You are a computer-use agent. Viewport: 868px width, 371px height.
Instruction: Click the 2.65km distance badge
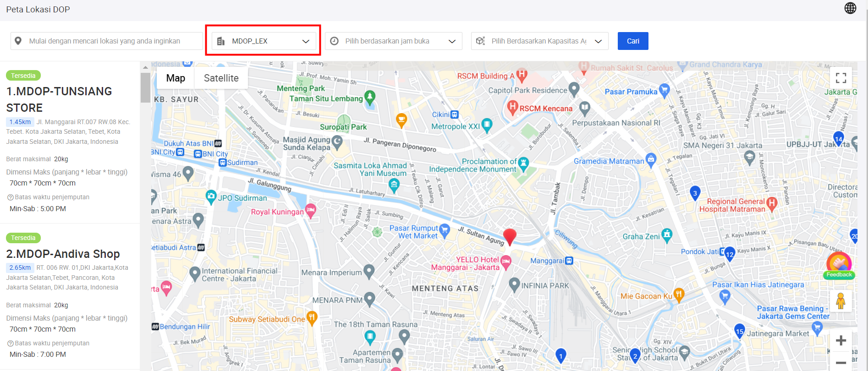click(x=20, y=267)
